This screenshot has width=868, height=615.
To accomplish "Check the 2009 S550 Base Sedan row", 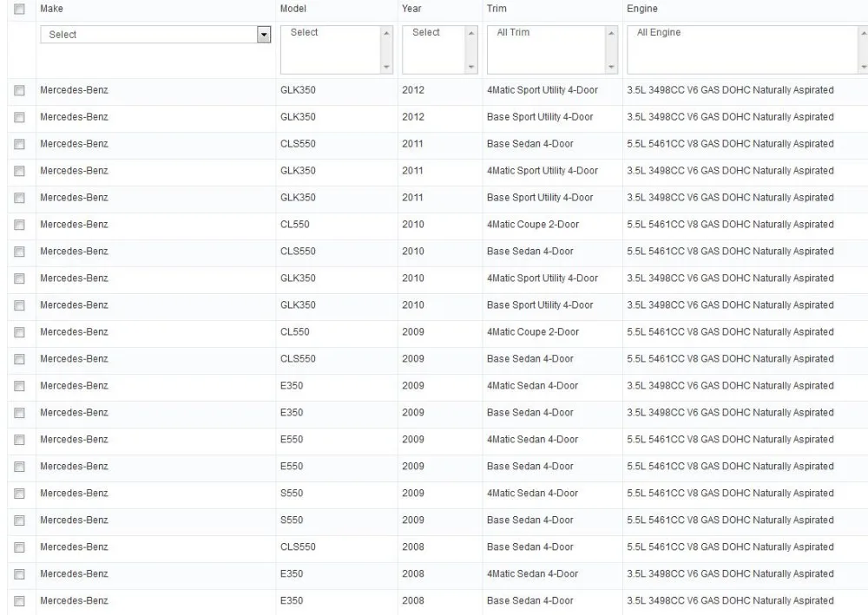I will (19, 520).
